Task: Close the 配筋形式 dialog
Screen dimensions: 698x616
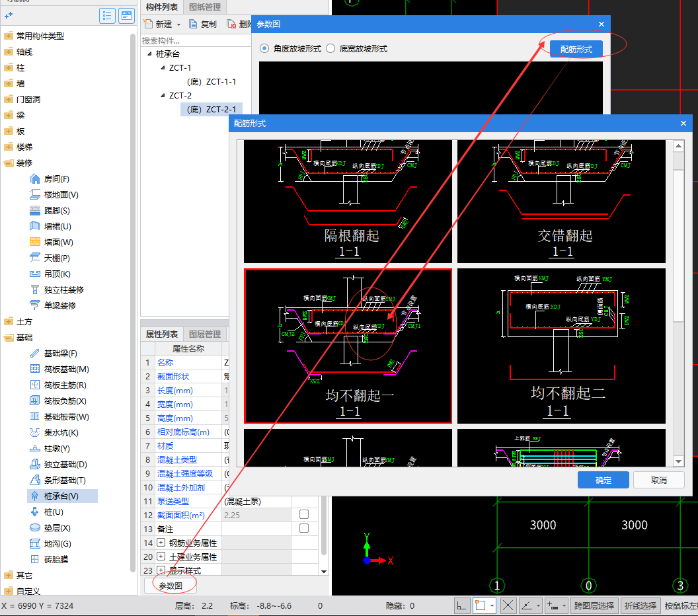Action: [x=683, y=124]
